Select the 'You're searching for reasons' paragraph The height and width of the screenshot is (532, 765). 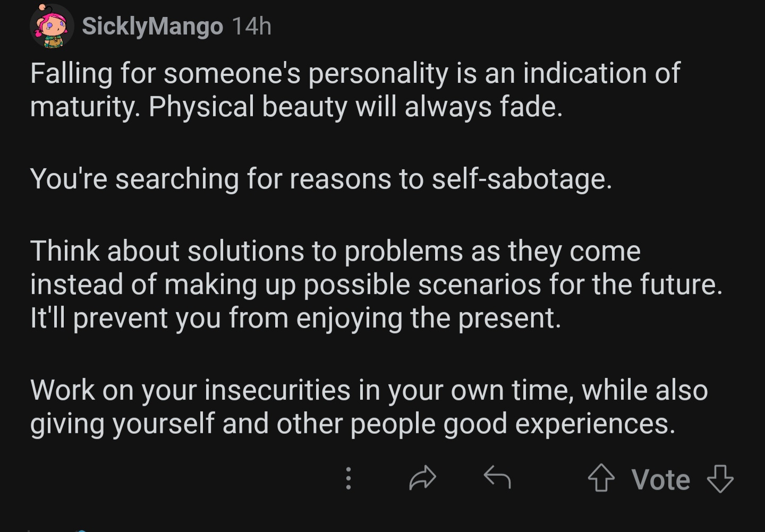click(321, 179)
